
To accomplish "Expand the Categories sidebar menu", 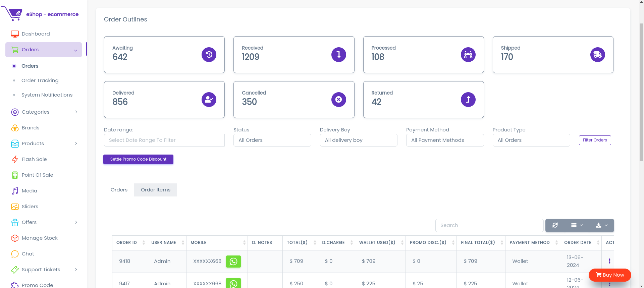I will [44, 112].
